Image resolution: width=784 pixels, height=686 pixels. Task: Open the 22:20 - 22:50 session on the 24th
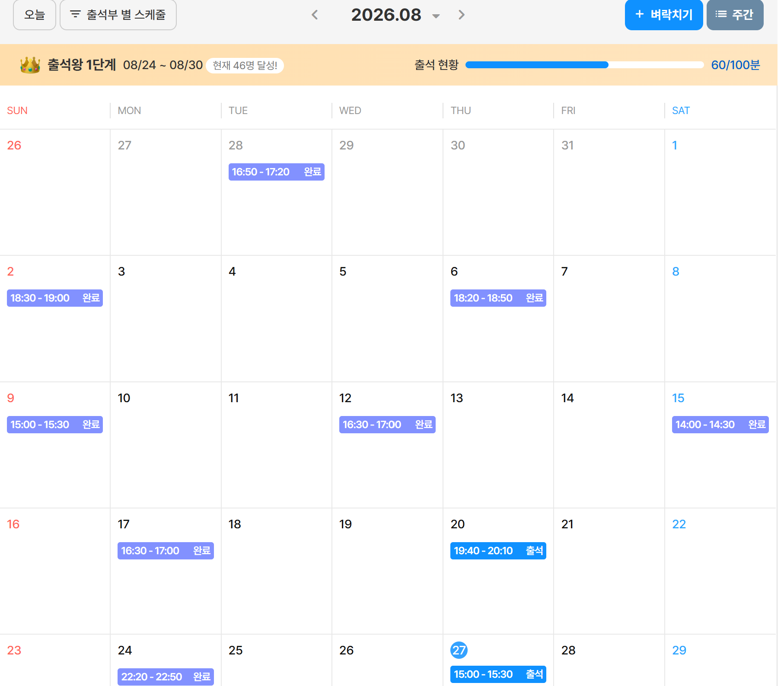pos(166,677)
